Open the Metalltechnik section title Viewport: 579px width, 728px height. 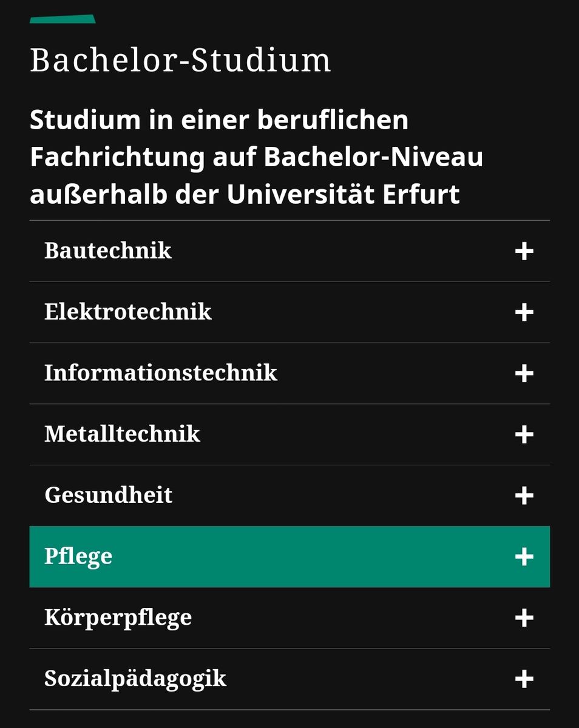122,434
